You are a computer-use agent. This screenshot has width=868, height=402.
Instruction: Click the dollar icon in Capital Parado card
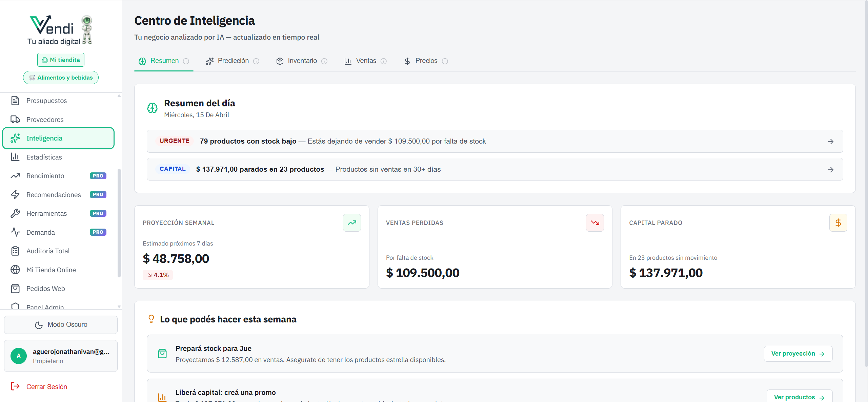coord(838,223)
